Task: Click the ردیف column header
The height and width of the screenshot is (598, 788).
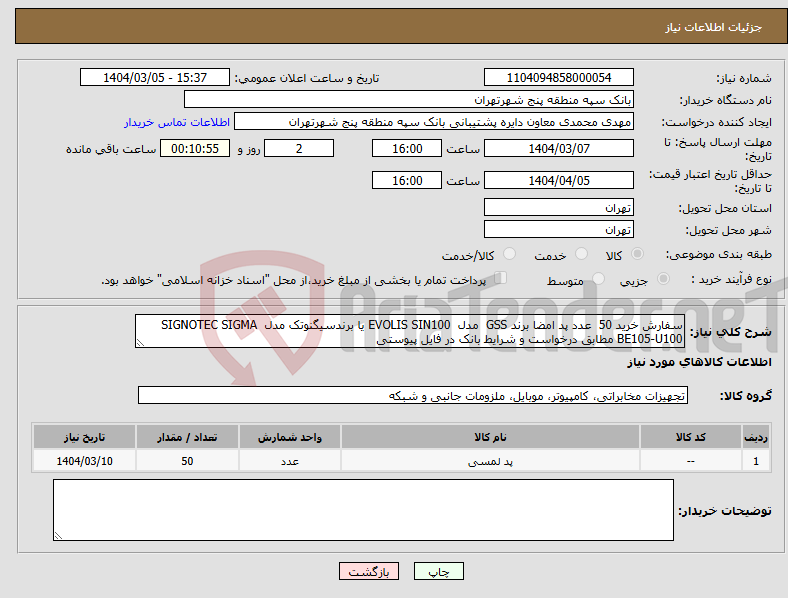Action: (x=756, y=437)
